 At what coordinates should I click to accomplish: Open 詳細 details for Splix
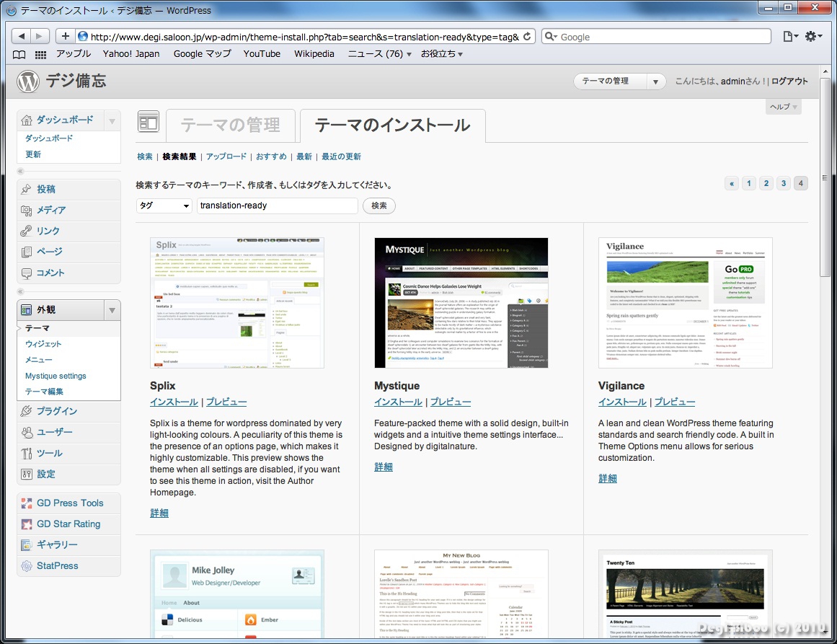(159, 513)
